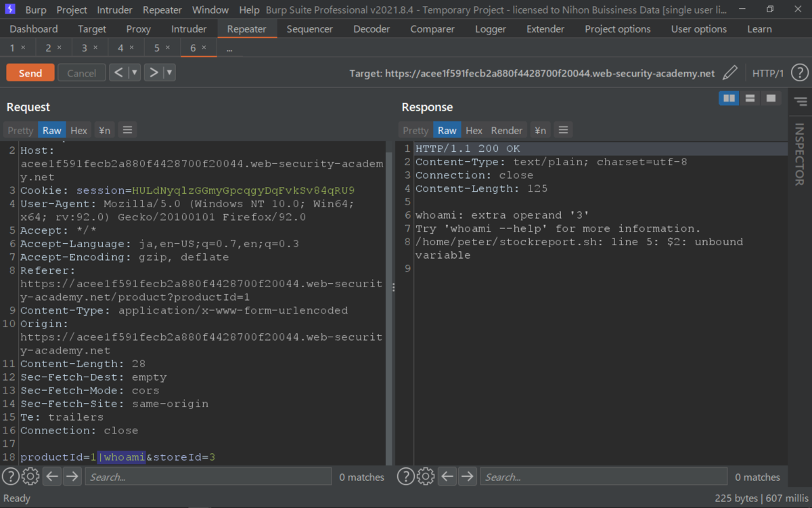This screenshot has height=508, width=812.
Task: Switch to the Logger tab
Action: [x=491, y=29]
